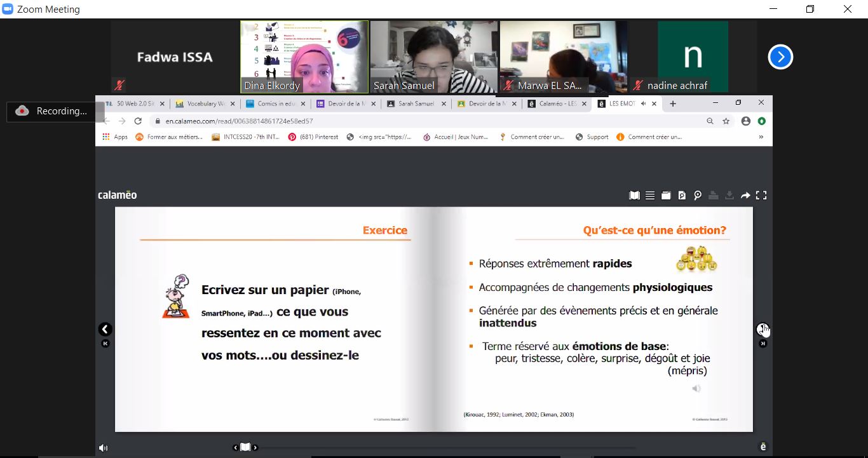Viewport: 868px width, 458px height.
Task: Open the Calaméo table of contents list icon
Action: (650, 196)
